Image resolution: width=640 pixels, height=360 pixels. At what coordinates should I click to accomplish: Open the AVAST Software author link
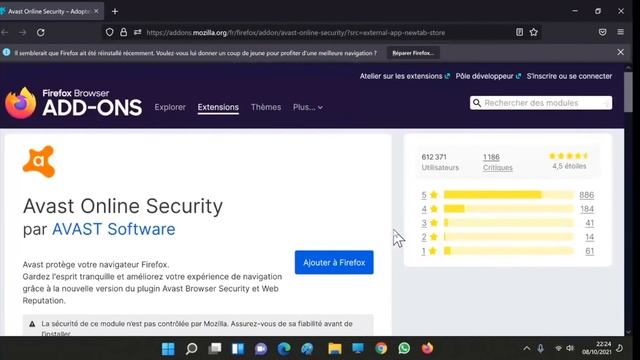pos(113,229)
